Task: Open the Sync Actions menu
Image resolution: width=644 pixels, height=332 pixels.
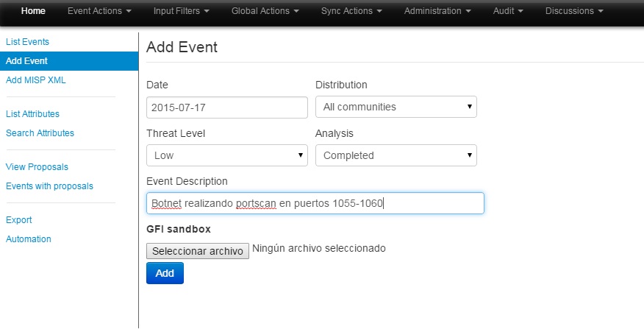Action: pos(351,11)
